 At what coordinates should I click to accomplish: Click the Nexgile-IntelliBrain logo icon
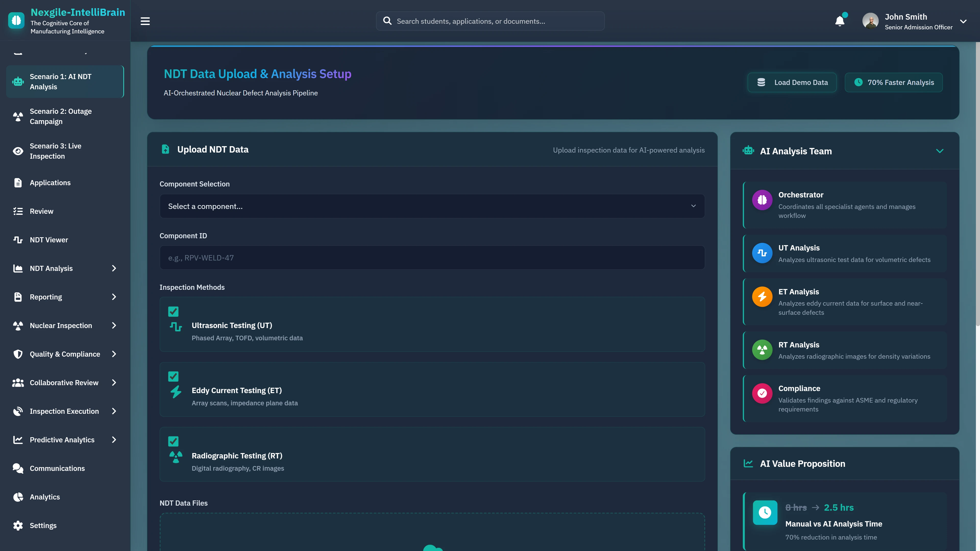[16, 20]
